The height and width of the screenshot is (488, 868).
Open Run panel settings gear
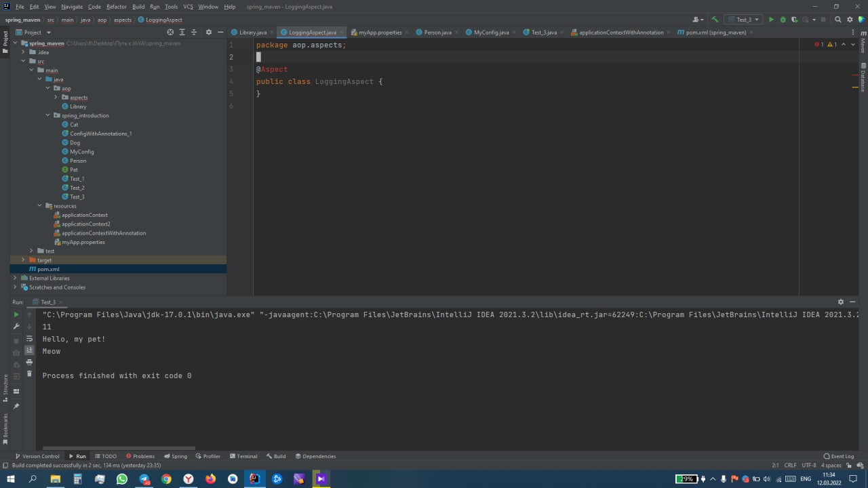coord(841,302)
